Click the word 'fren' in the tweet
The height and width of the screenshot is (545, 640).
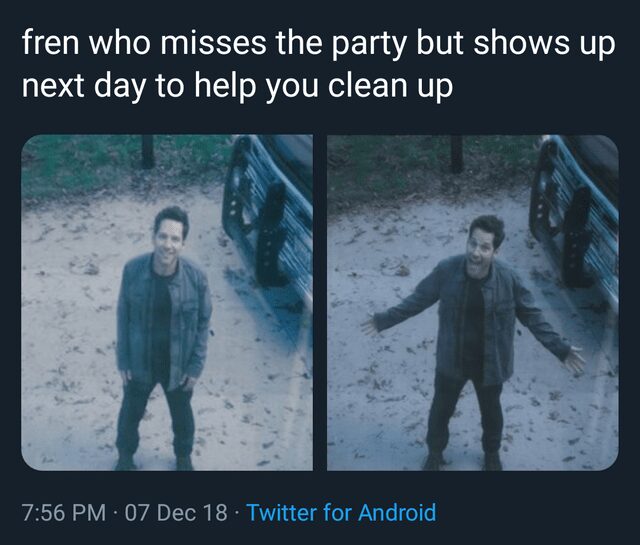(x=50, y=43)
